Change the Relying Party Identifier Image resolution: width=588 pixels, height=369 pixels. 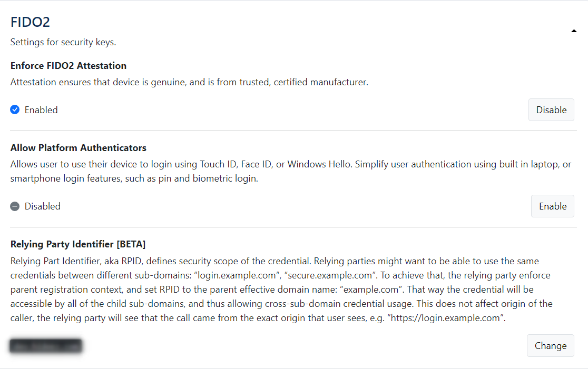(x=550, y=346)
